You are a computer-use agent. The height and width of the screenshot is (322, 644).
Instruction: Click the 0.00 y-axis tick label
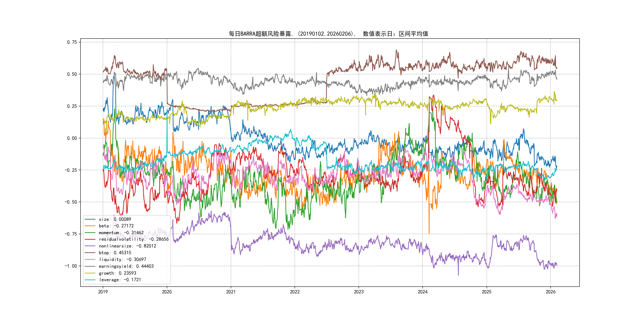(72, 138)
